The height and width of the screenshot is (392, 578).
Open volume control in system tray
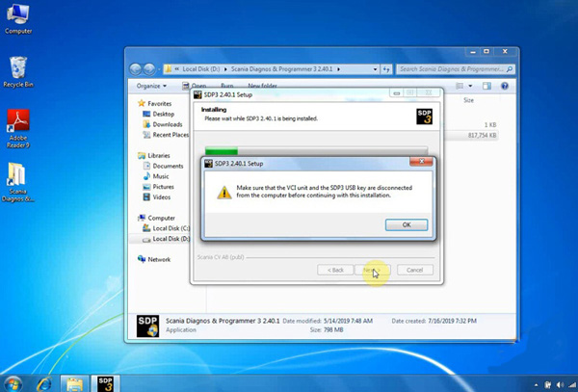click(561, 385)
